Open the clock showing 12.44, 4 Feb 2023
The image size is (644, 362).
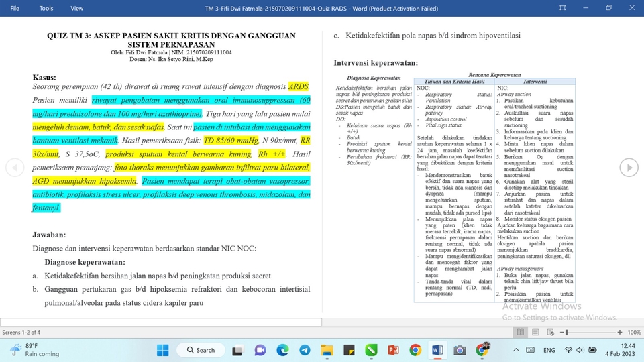[x=620, y=350]
